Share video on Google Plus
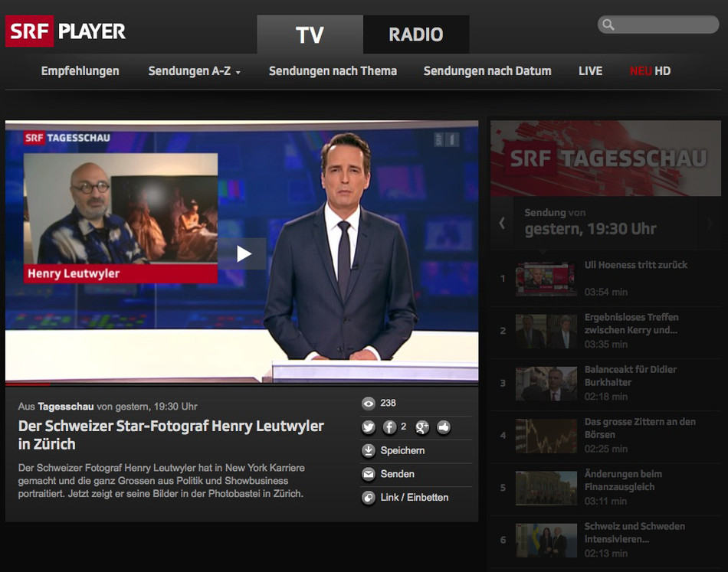Viewport: 728px width, 572px height. [422, 427]
